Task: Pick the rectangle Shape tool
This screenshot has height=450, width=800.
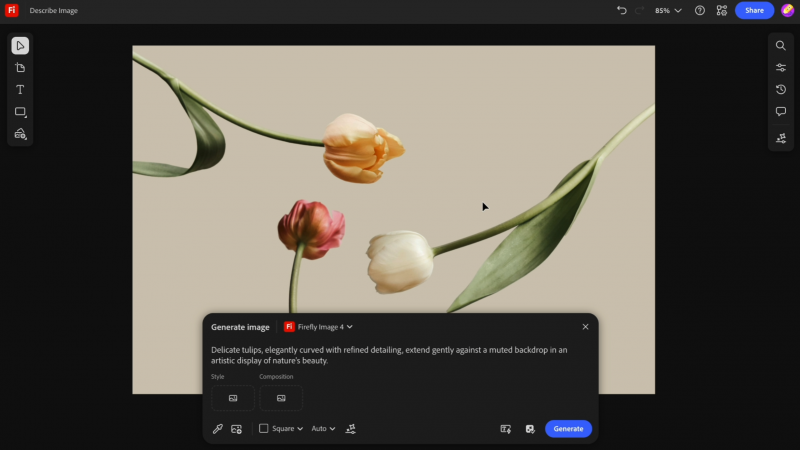Action: click(x=20, y=112)
